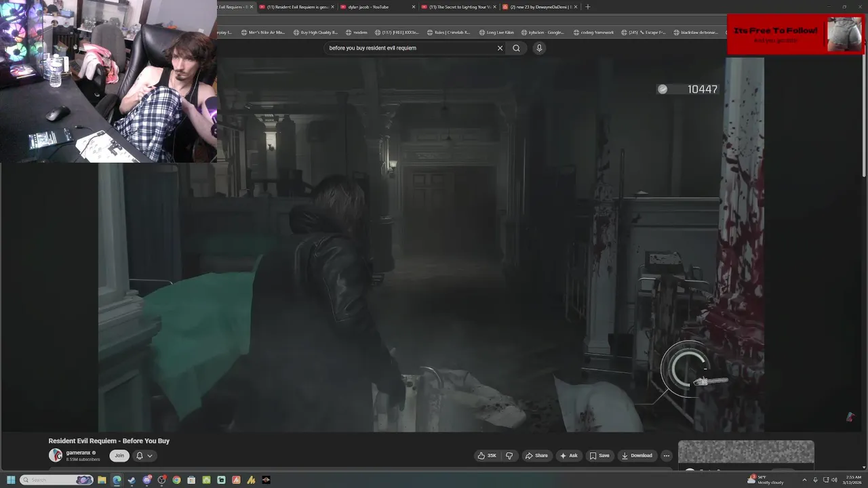Open the coding framework bookmark
The height and width of the screenshot is (488, 868).
click(x=593, y=33)
